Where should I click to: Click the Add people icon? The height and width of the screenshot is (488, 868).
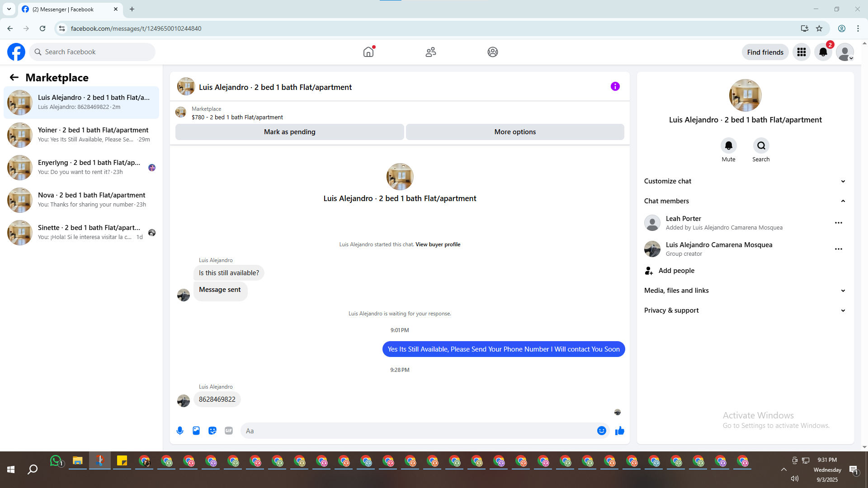click(x=649, y=271)
